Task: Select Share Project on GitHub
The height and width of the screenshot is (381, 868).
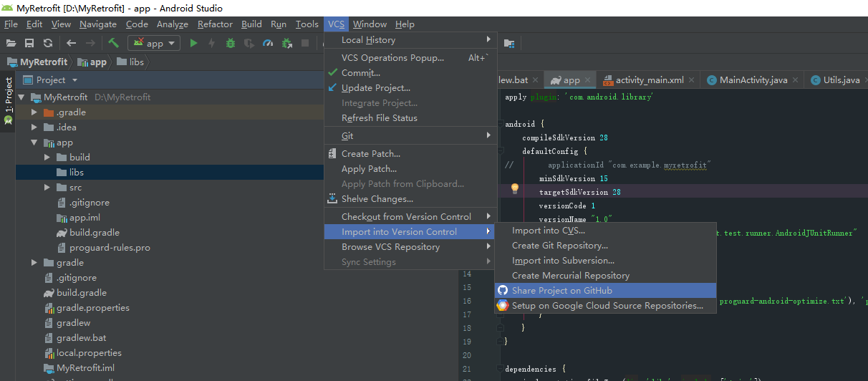Action: click(605, 291)
